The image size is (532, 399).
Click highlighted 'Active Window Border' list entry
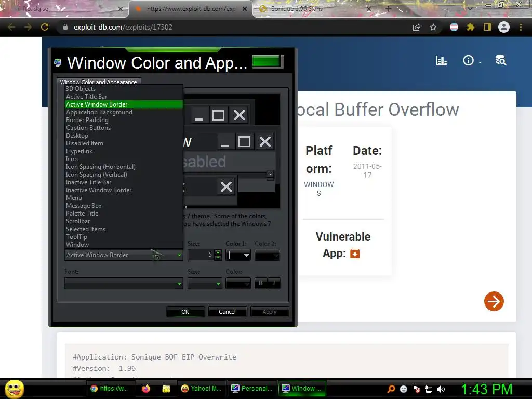coord(124,104)
